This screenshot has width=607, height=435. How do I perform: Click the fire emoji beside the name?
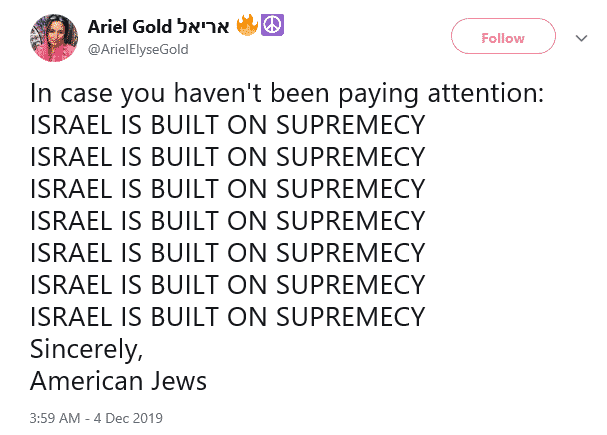247,25
